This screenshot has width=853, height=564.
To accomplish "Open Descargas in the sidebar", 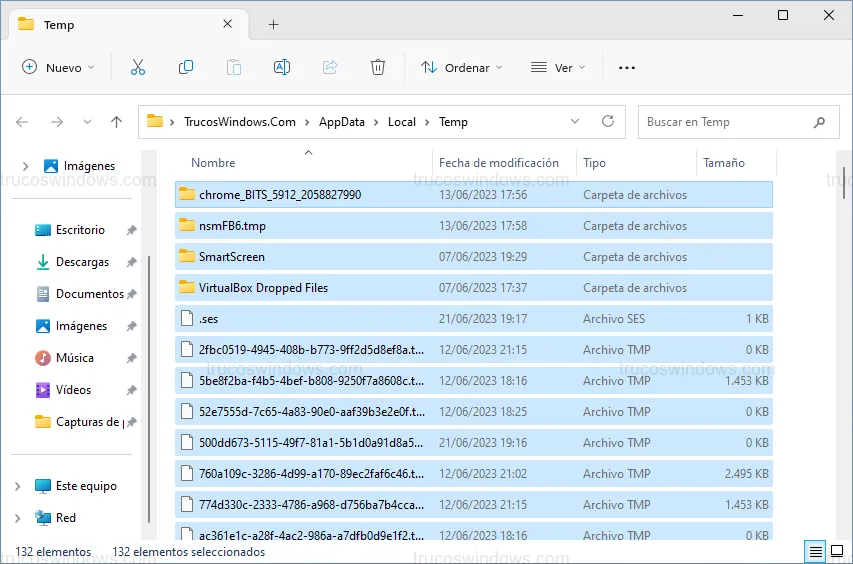I will coord(82,262).
